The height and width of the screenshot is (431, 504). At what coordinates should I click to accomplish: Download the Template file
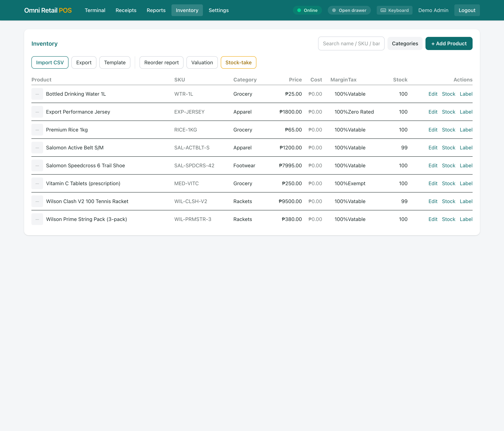coord(115,62)
